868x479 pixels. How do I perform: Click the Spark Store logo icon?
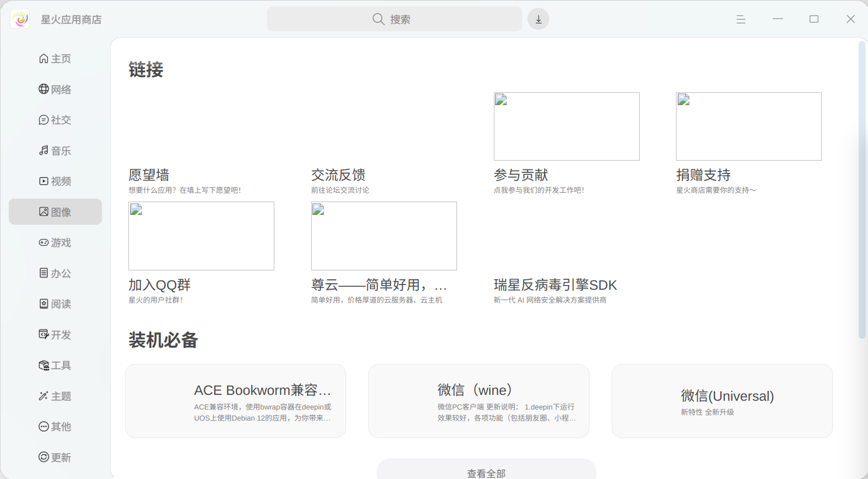pyautogui.click(x=20, y=19)
